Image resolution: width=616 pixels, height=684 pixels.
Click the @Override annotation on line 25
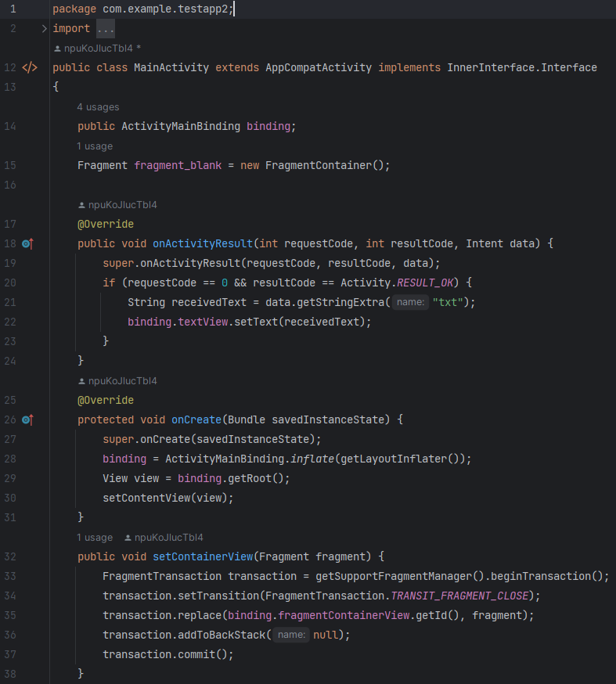pos(106,401)
